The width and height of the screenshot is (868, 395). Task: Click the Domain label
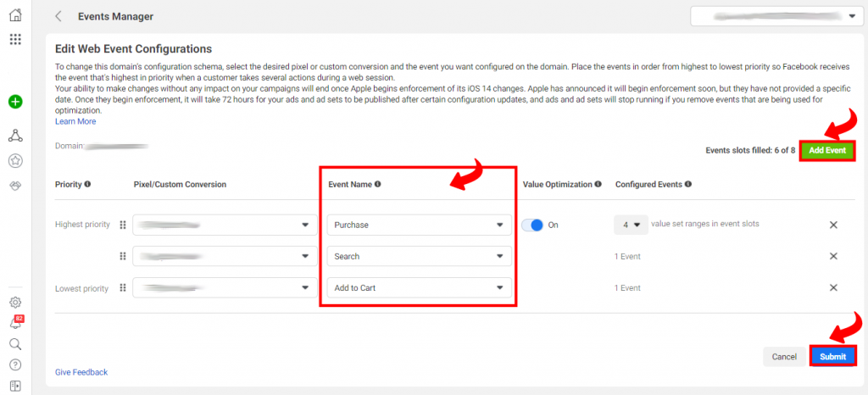point(70,146)
